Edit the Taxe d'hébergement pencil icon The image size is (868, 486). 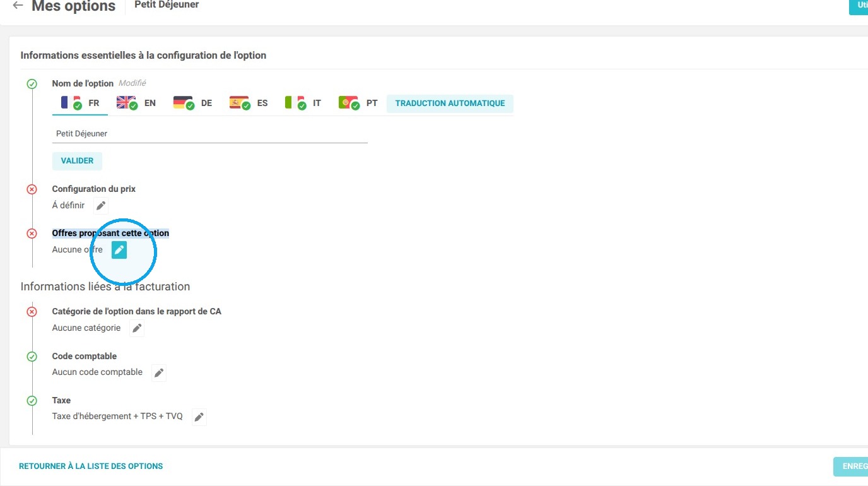click(x=199, y=417)
